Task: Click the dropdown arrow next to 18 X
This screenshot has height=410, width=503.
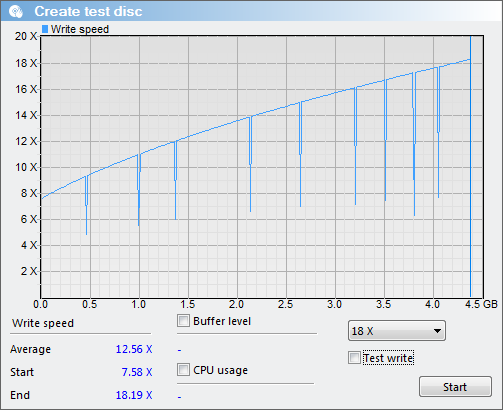Action: click(437, 331)
